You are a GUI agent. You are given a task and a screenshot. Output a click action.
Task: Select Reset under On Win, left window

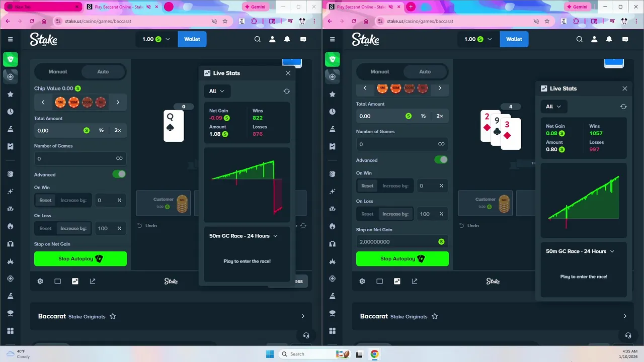(x=45, y=200)
